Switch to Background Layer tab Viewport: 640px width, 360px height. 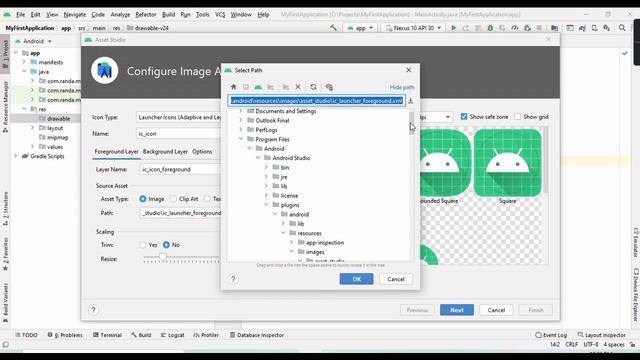click(x=165, y=151)
